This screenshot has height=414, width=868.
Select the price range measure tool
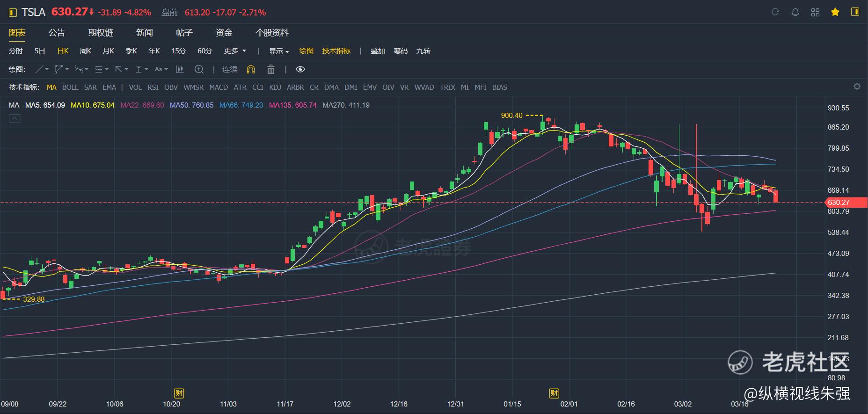(139, 69)
